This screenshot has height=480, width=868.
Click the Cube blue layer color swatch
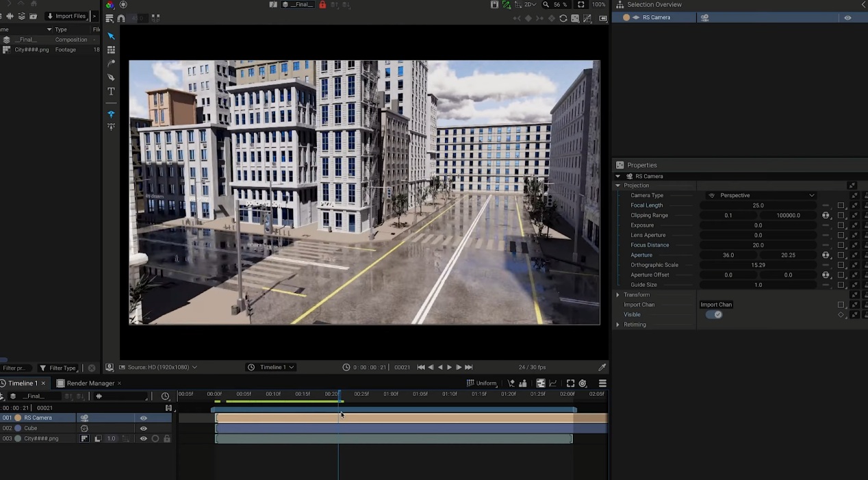pos(18,429)
